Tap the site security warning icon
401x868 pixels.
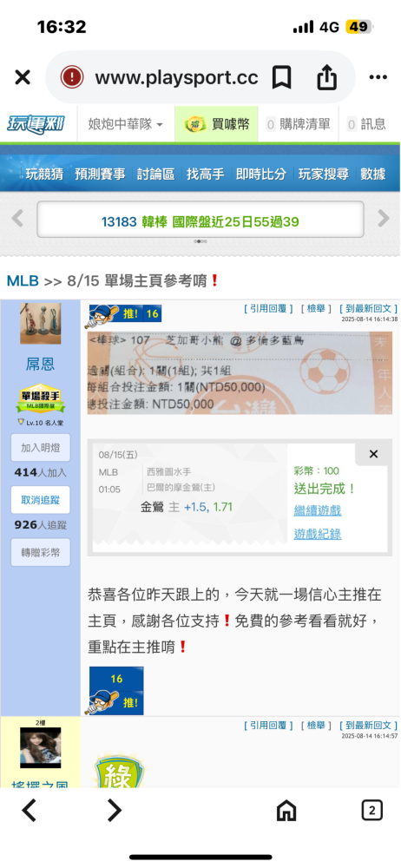pyautogui.click(x=72, y=77)
